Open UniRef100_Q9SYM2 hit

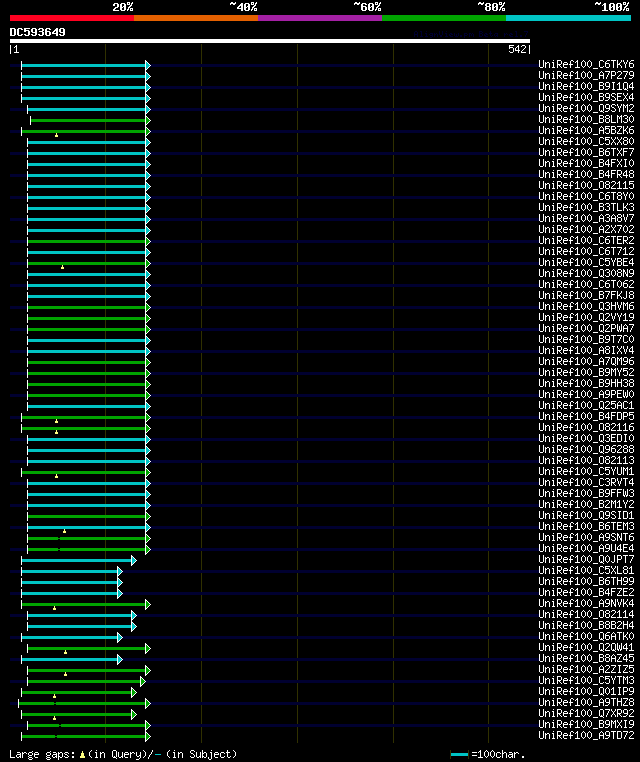[586, 108]
